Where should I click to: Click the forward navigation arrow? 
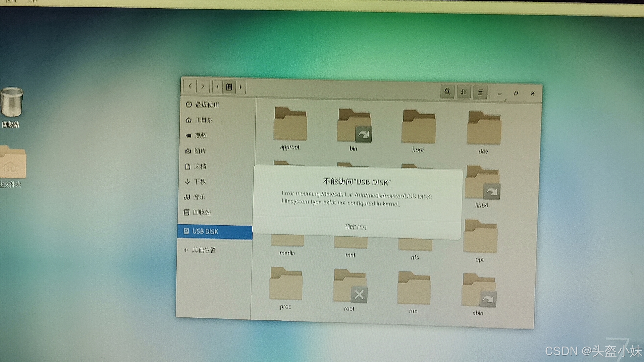tap(203, 87)
